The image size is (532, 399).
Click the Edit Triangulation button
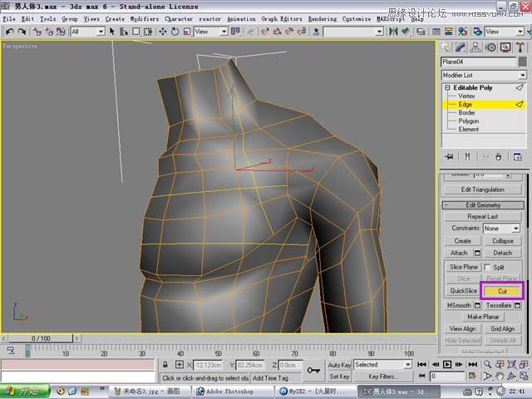point(482,190)
